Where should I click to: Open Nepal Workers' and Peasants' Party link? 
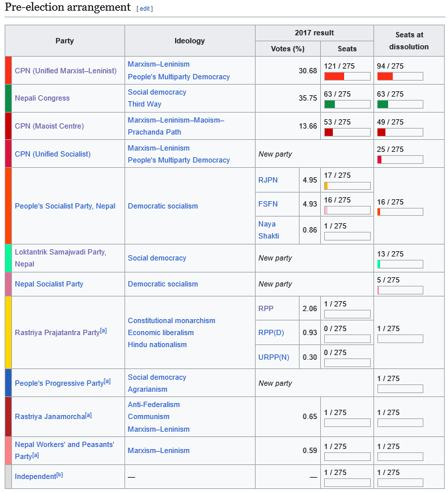click(x=64, y=450)
